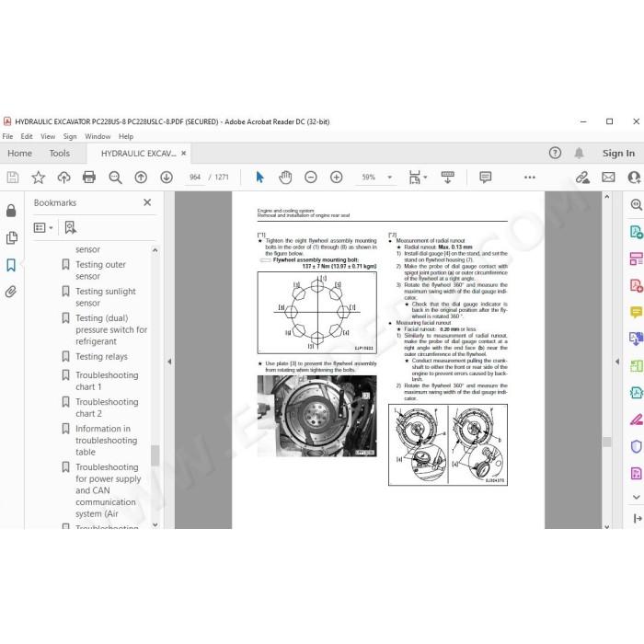Activate the selection arrow tool

260,178
